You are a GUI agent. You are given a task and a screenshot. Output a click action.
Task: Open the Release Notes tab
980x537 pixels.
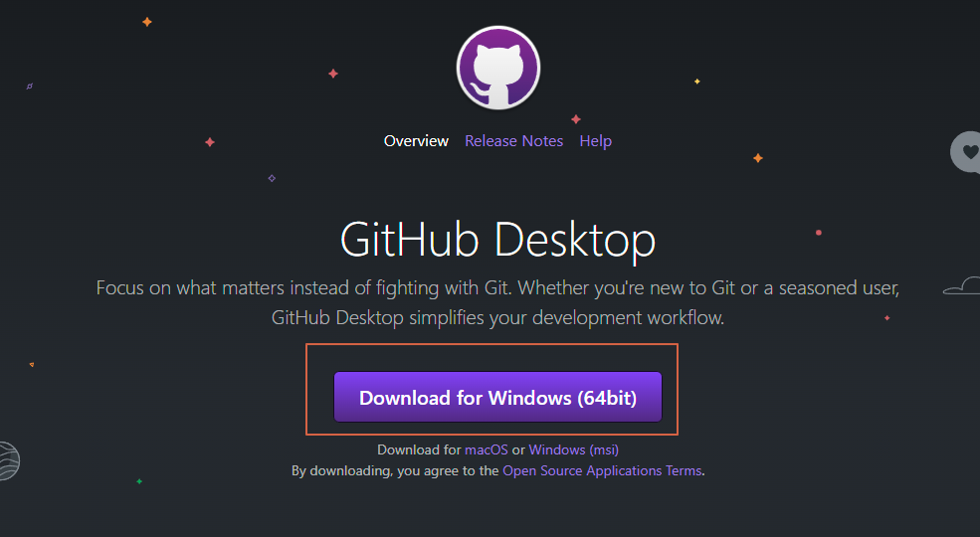[513, 141]
